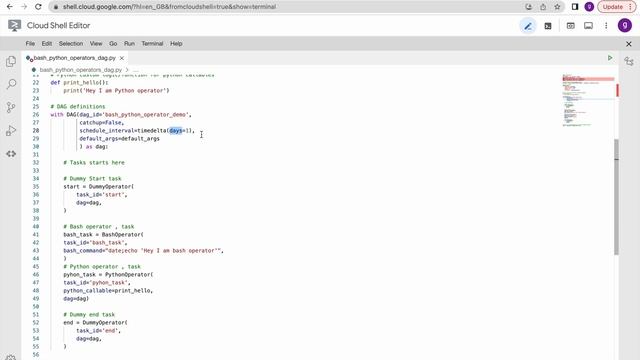Open Google account avatar
Screen dimensions: 640x360
tap(624, 25)
